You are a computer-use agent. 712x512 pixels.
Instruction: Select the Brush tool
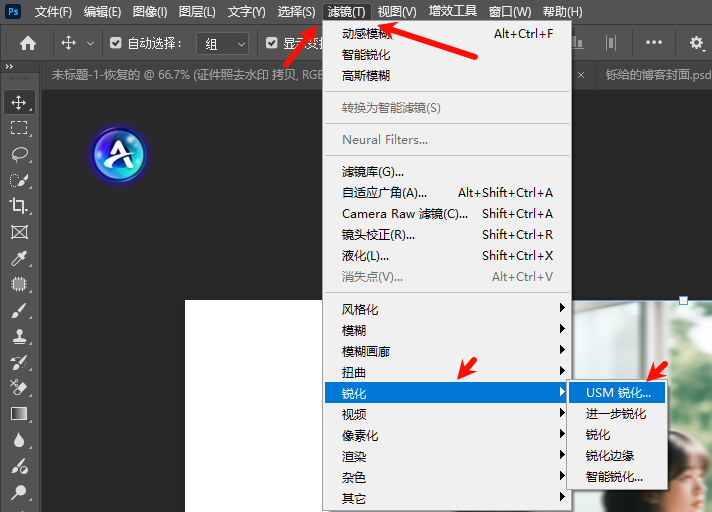[19, 311]
